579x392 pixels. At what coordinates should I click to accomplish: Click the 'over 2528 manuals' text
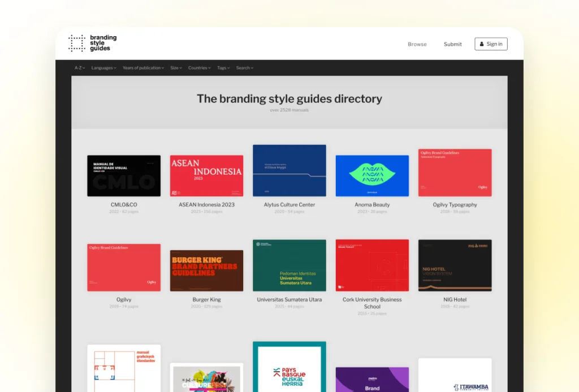point(289,110)
